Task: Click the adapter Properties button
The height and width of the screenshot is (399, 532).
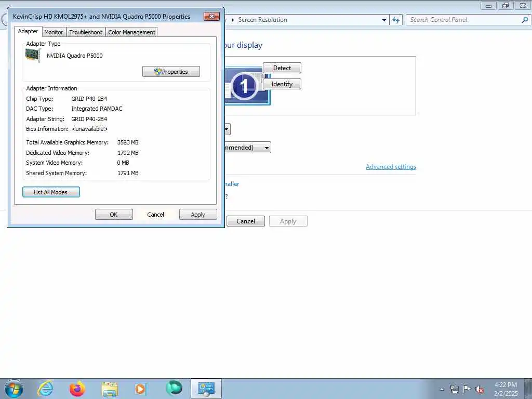Action: 171,72
